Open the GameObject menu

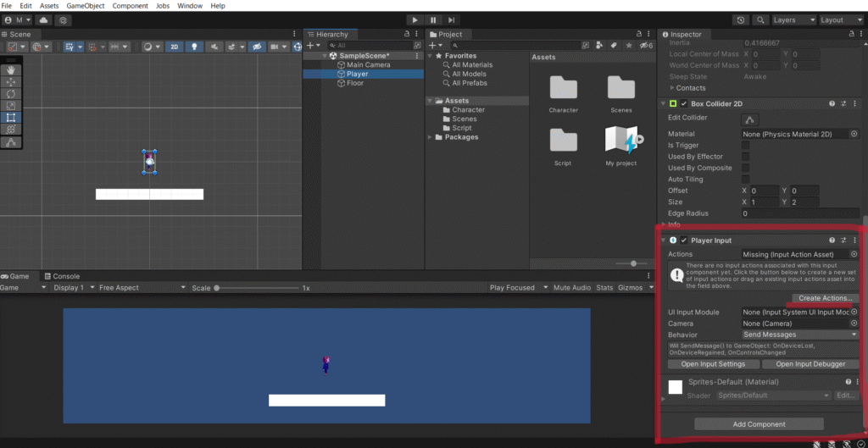click(86, 6)
